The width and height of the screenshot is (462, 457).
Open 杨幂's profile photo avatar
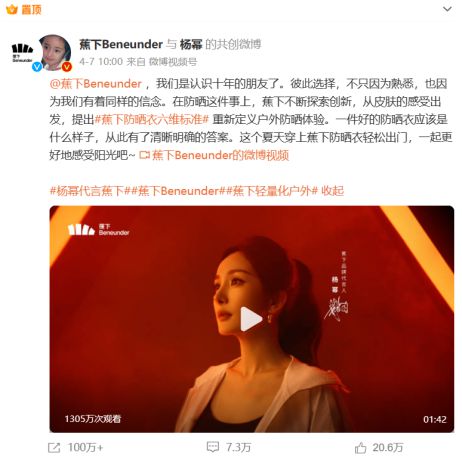click(x=55, y=52)
